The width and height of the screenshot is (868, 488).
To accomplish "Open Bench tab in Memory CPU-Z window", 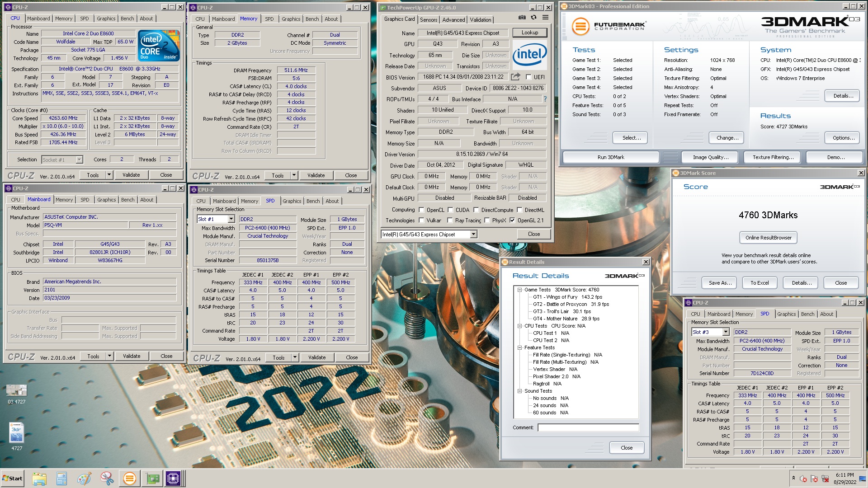I will (x=312, y=19).
